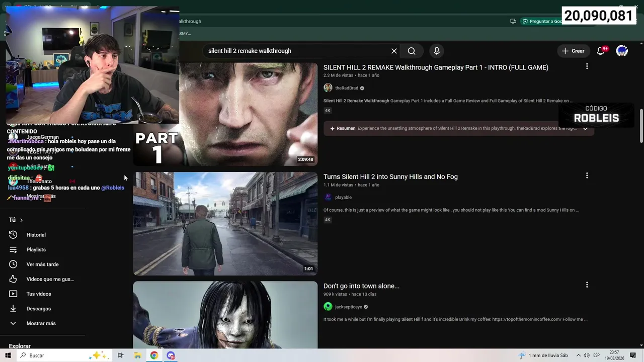The height and width of the screenshot is (362, 644).
Task: Click the Ver más tarde clock icon
Action: (x=13, y=264)
